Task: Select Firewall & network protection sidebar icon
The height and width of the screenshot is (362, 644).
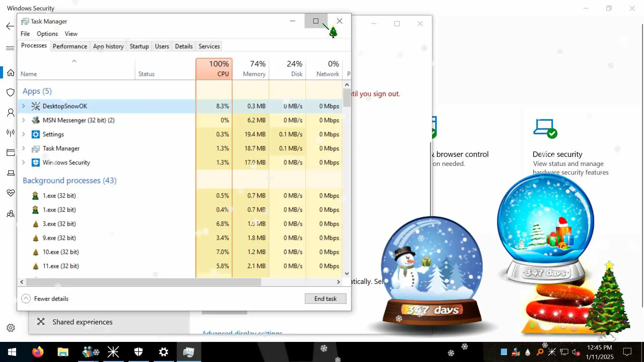Action: click(x=11, y=132)
